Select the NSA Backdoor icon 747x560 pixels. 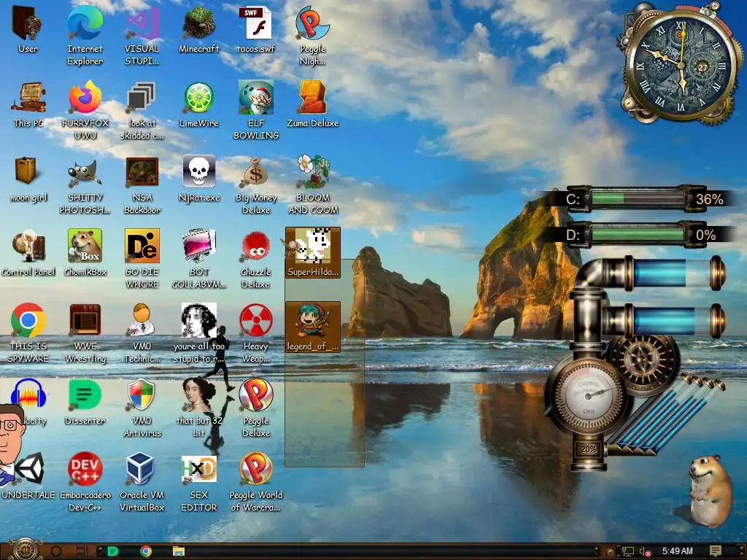[142, 184]
